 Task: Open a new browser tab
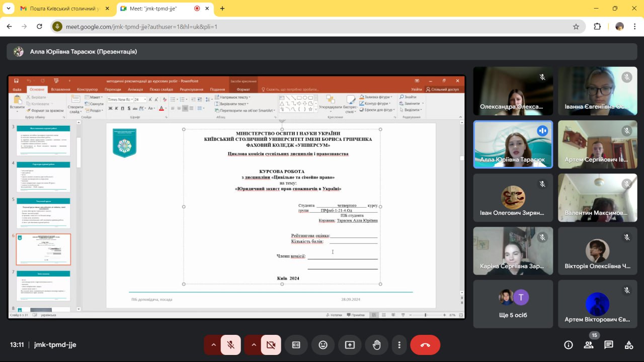[x=222, y=9]
